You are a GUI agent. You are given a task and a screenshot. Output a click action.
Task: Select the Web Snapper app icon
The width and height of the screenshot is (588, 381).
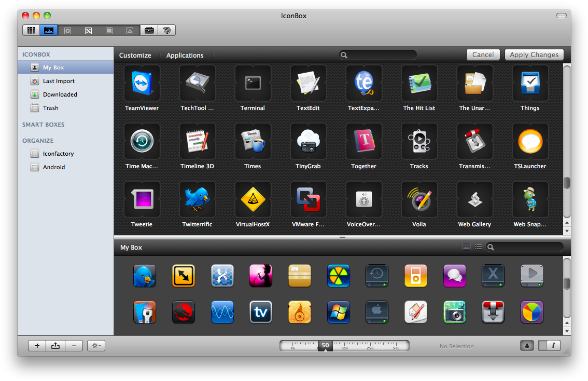(530, 199)
